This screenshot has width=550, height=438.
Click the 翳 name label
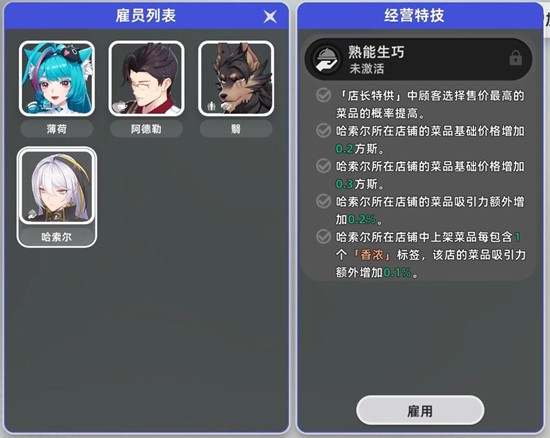236,129
